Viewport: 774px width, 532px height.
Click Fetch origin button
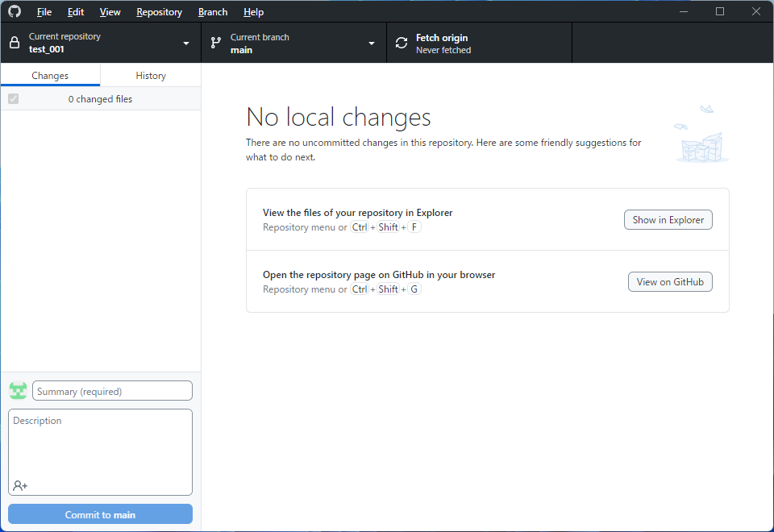click(x=479, y=43)
